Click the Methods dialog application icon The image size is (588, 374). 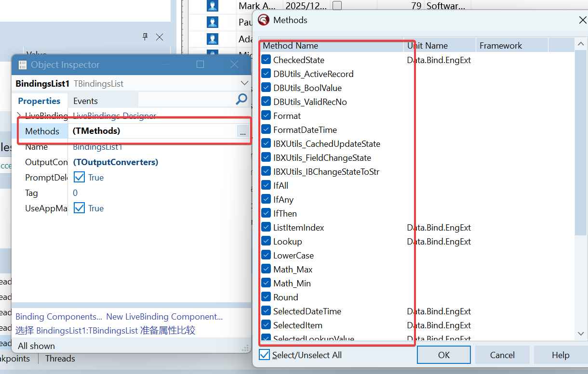click(264, 20)
